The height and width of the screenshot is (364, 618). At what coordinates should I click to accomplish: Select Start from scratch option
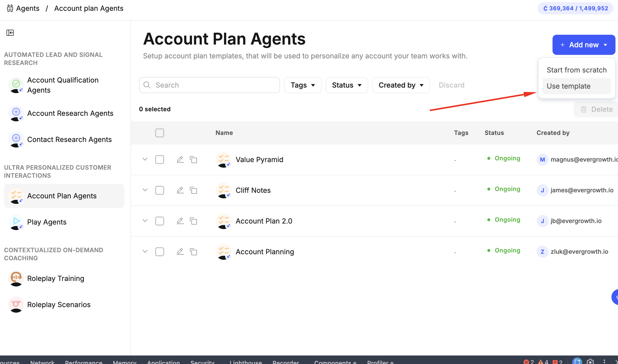pos(576,70)
